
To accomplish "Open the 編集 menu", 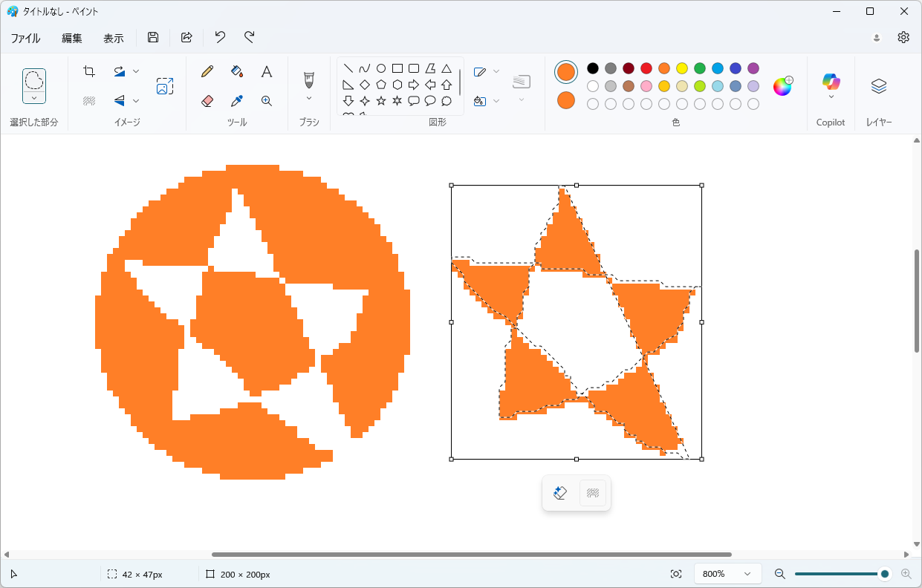I will coord(72,38).
